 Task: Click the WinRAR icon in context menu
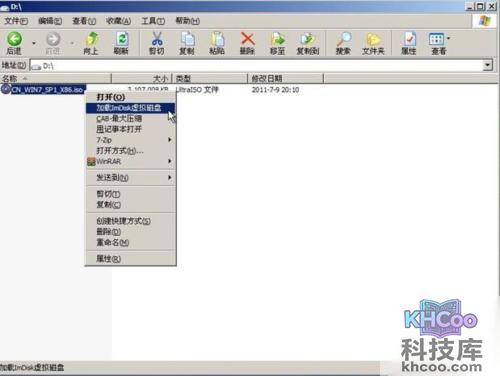coord(91,162)
